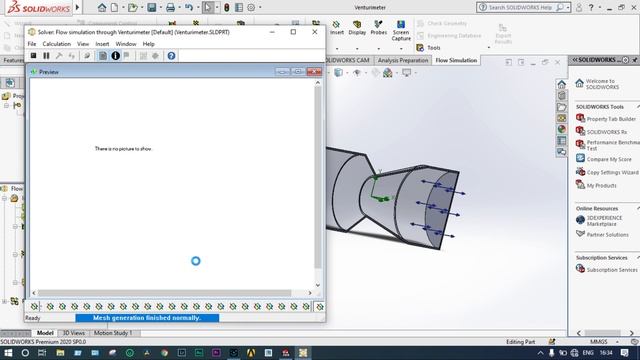The image size is (640, 360).
Task: Select the Flow Simulation tab
Action: (x=456, y=60)
